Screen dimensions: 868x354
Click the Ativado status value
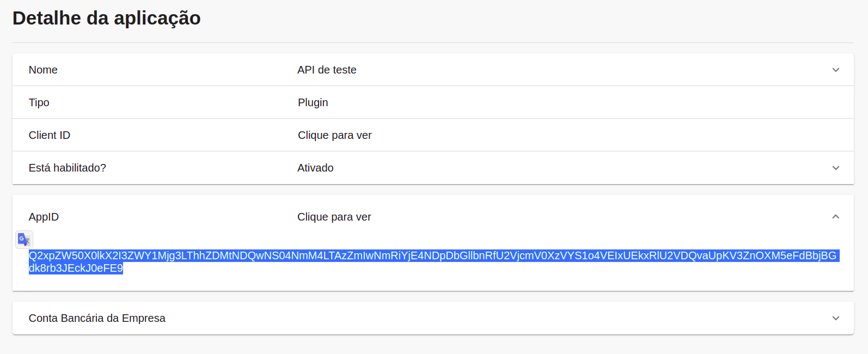pyautogui.click(x=315, y=168)
